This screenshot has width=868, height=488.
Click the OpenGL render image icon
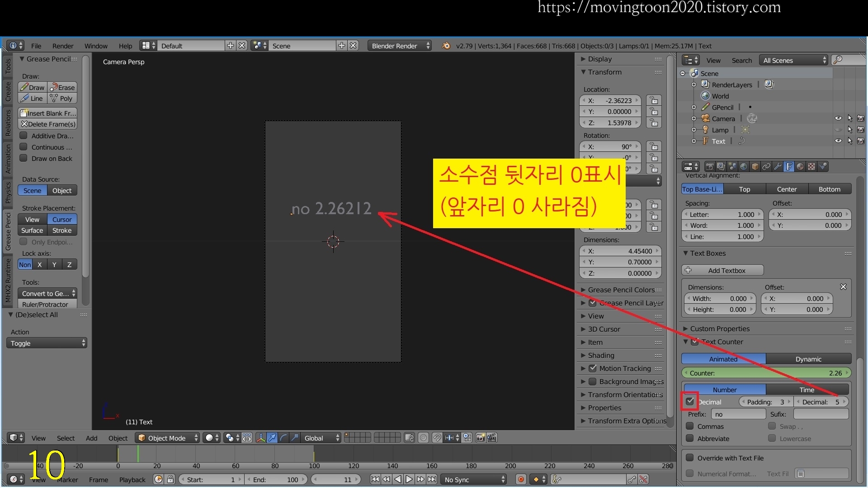481,438
